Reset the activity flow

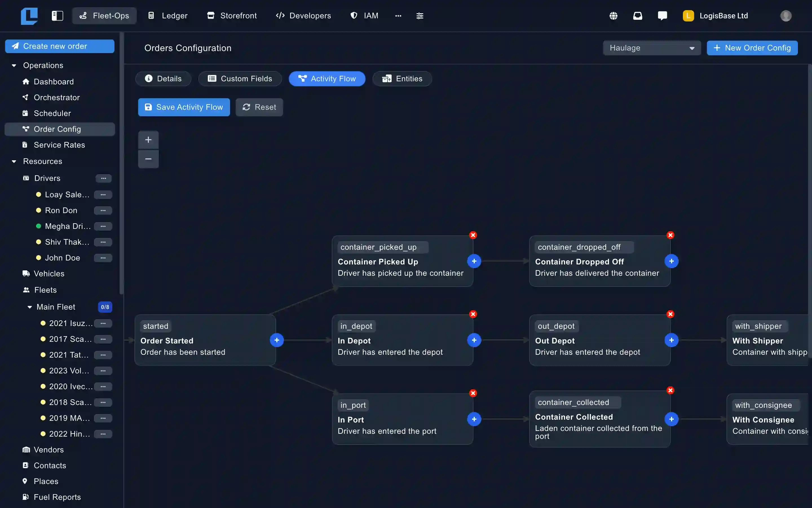(259, 107)
